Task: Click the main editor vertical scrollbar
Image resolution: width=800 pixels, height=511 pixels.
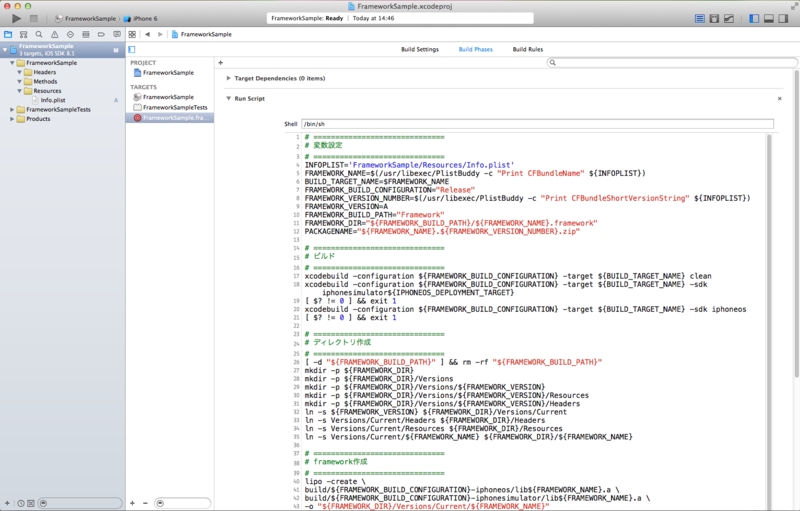Action: point(796,224)
